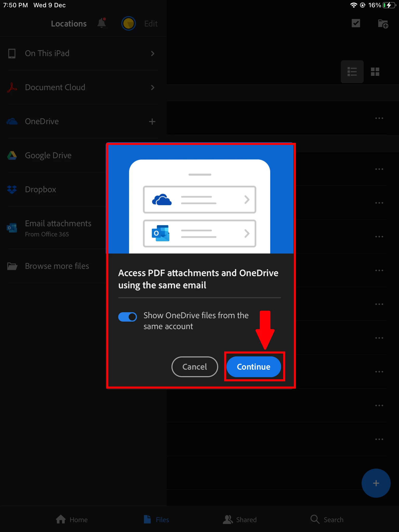This screenshot has height=532, width=399.
Task: Tap Edit in Locations header
Action: tap(151, 24)
